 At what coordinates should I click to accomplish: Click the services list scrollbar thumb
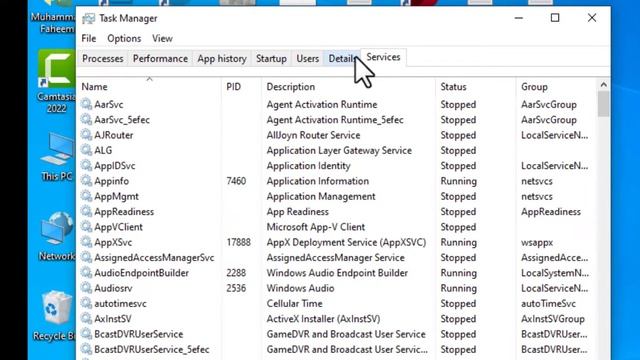(x=604, y=104)
